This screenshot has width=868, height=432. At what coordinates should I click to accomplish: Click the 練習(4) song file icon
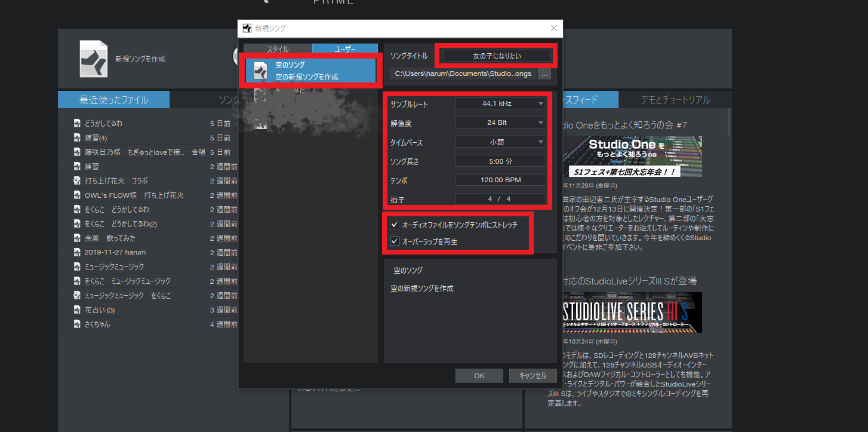[x=76, y=137]
